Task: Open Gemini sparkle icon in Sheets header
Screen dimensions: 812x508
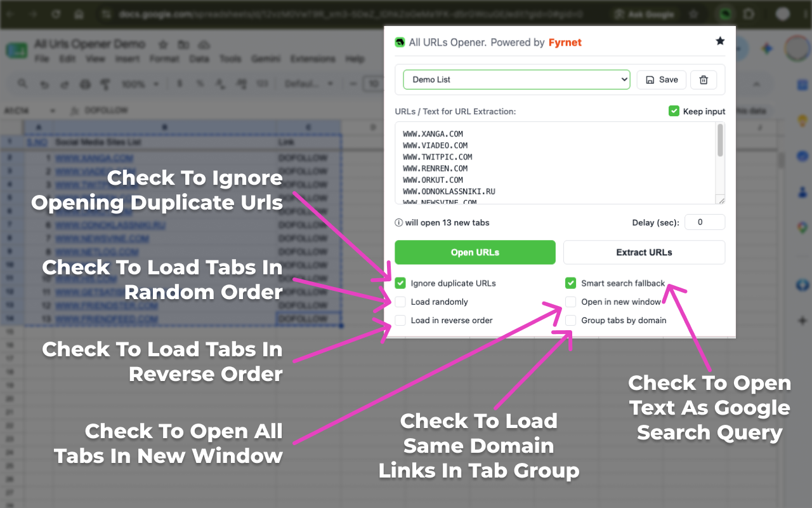Action: pos(767,49)
